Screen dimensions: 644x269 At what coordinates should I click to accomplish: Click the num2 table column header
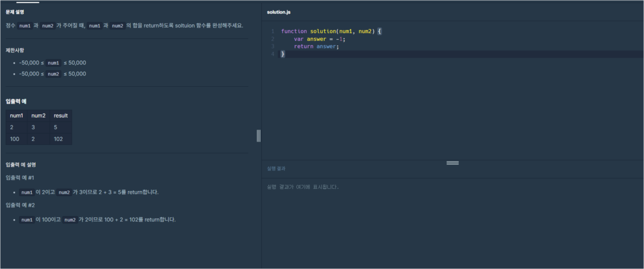click(38, 115)
